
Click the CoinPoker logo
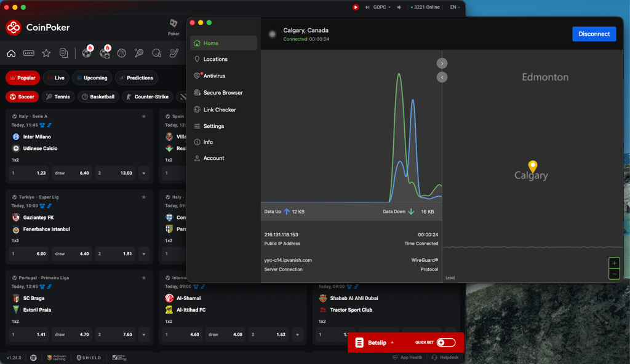click(38, 27)
